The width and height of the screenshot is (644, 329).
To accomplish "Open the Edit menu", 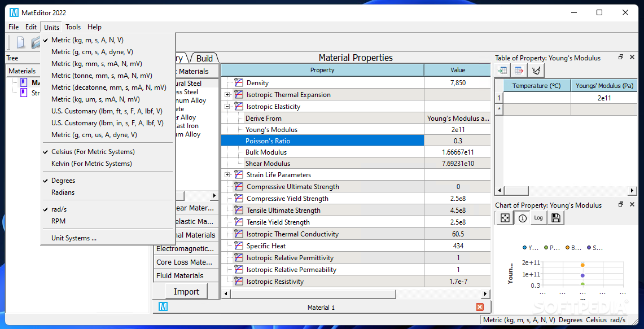I will pyautogui.click(x=31, y=27).
